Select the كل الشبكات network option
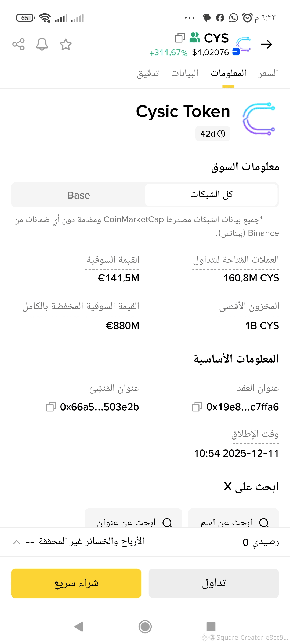Viewport: 290px width, 644px height. point(211,195)
